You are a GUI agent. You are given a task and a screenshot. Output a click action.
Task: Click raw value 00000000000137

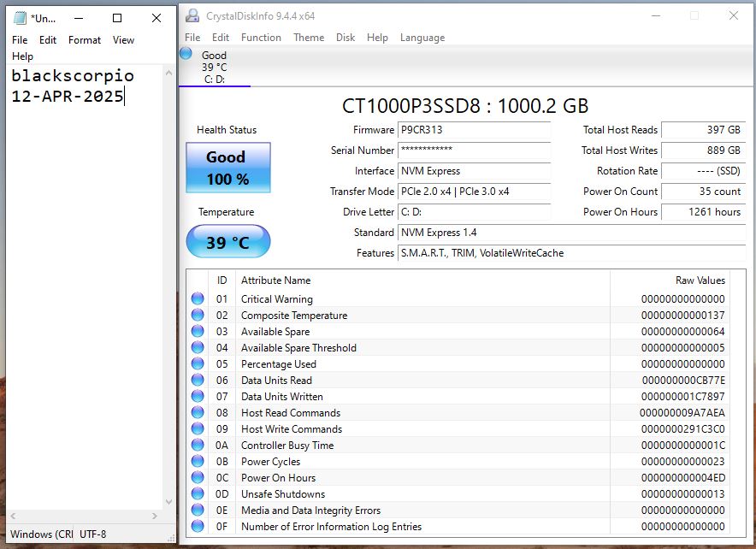click(x=683, y=316)
